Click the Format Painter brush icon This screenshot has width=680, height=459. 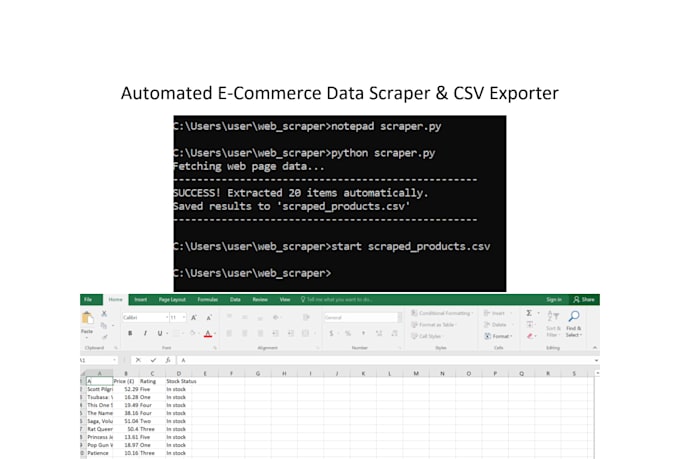tap(104, 336)
